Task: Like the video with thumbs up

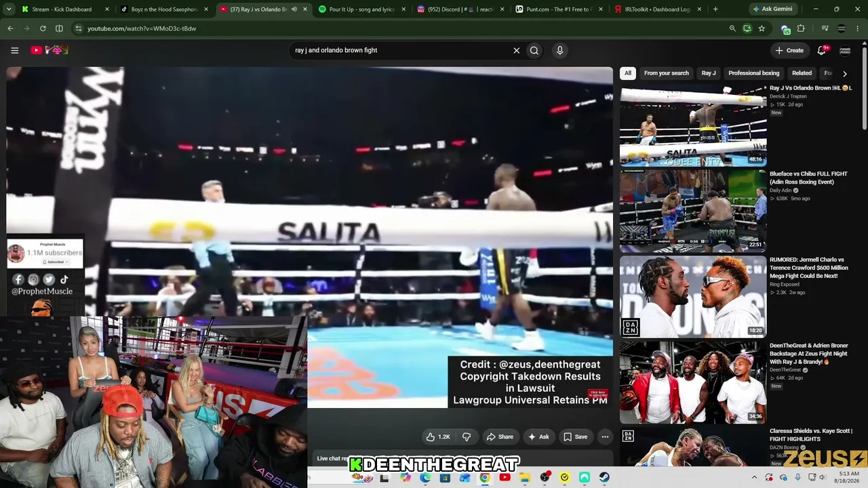Action: coord(438,437)
